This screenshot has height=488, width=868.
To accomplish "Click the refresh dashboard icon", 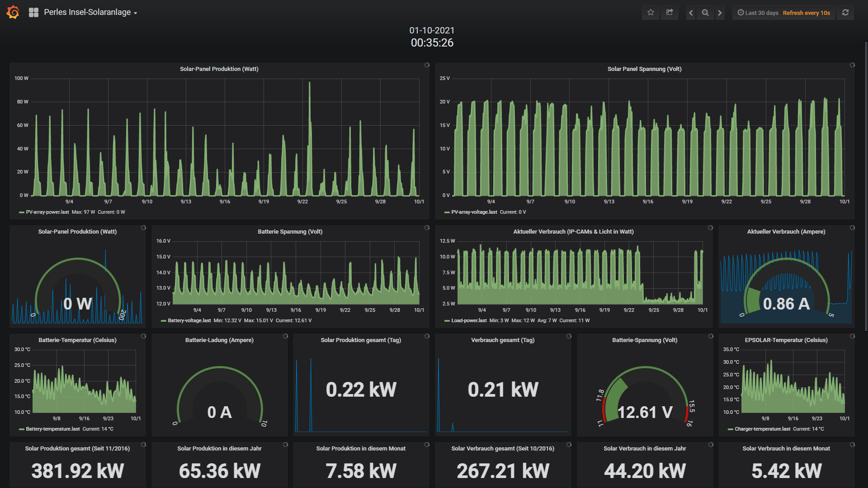I will (x=845, y=13).
